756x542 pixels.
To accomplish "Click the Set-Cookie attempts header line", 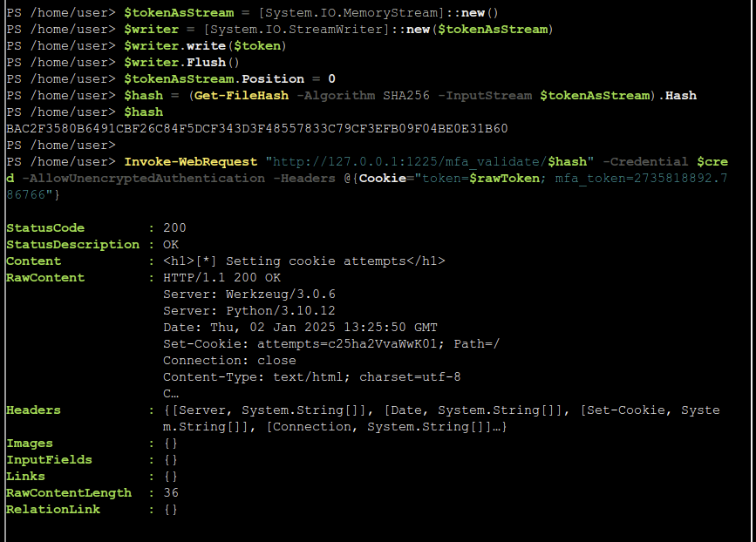I will 331,344.
